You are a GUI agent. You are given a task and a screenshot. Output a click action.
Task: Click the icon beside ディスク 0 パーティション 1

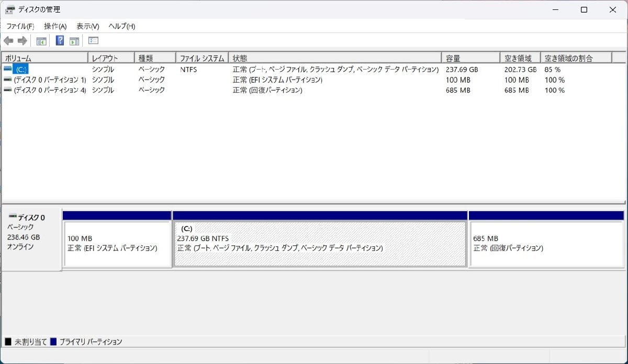click(x=7, y=79)
